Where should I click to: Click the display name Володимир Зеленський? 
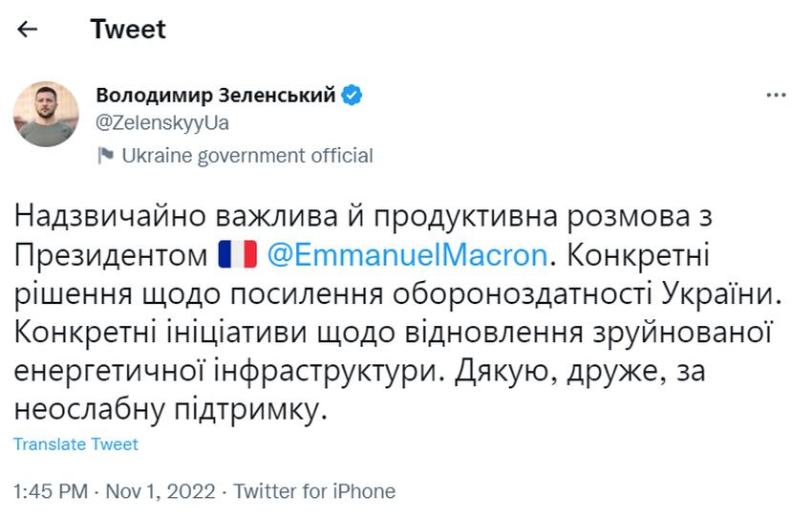[x=216, y=95]
